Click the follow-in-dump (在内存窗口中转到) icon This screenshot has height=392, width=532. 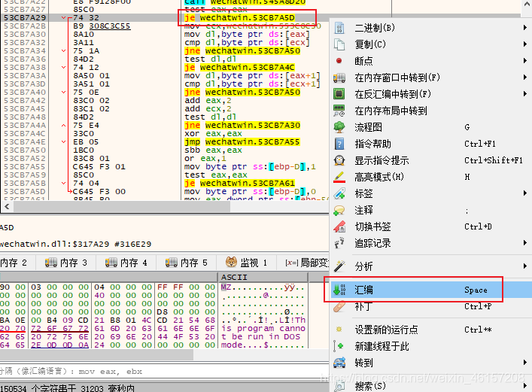pyautogui.click(x=339, y=77)
